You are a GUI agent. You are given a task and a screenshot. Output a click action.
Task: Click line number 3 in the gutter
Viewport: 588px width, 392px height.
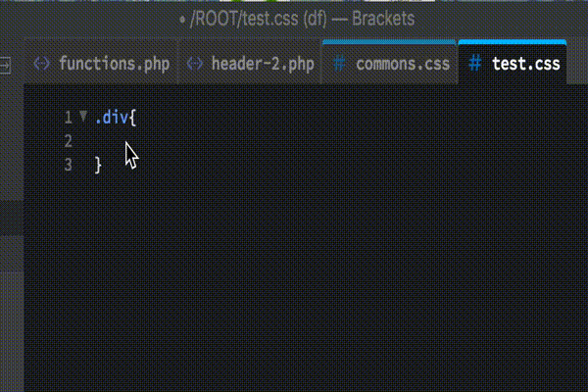pos(68,165)
